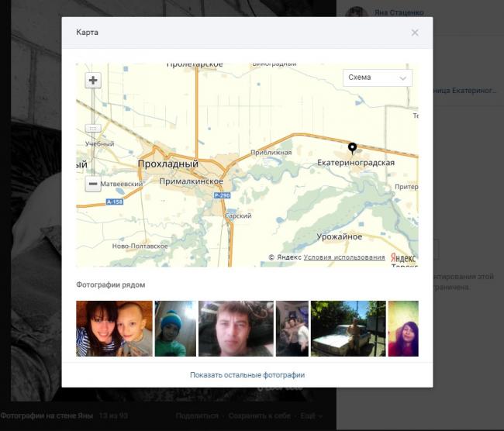Click the black location pin near Екатериноградская
Viewport: 504px width, 431px height.
[x=352, y=147]
